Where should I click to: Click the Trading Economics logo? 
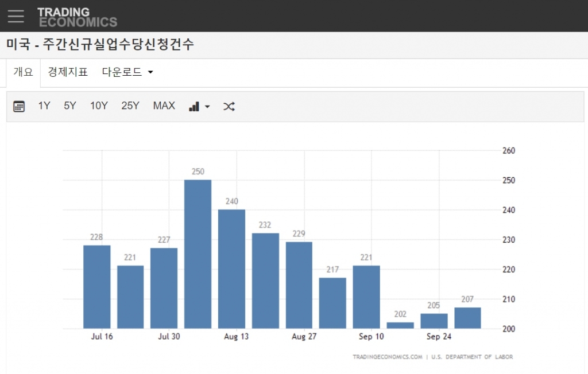[x=77, y=17]
